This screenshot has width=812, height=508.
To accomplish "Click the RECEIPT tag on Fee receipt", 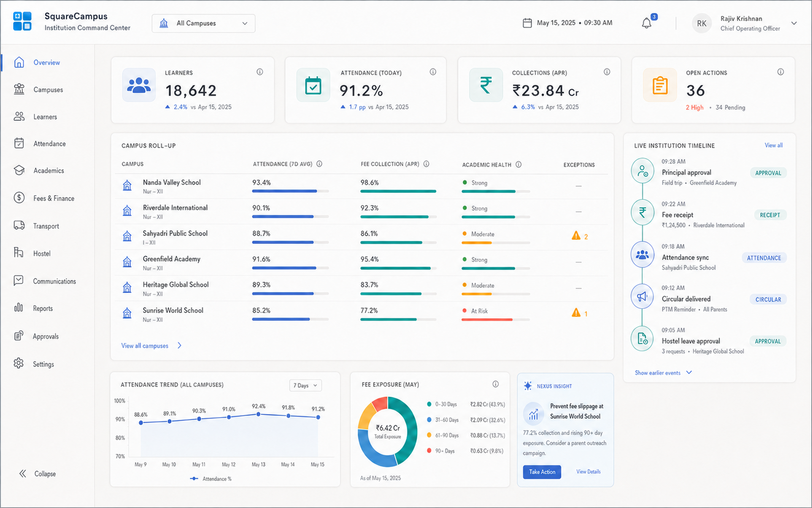I will [x=770, y=215].
